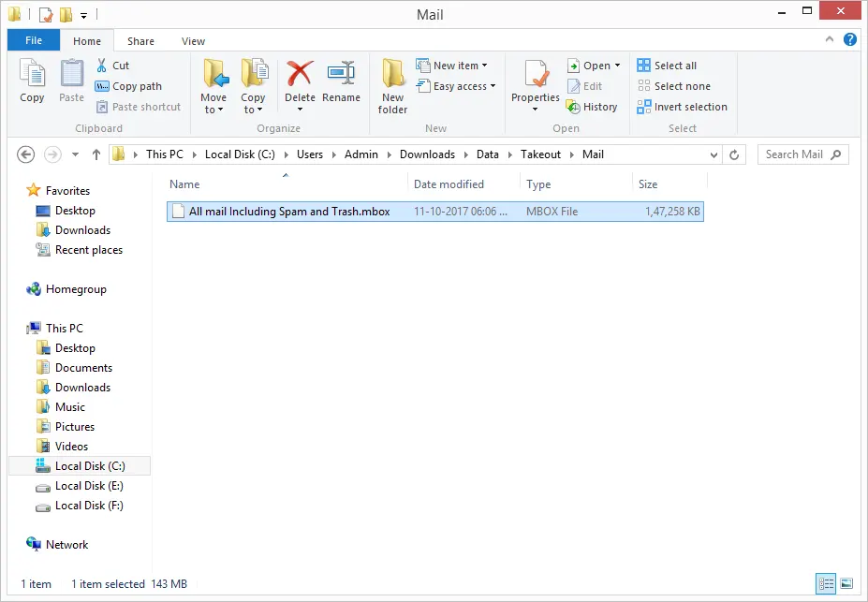Go back with the Back arrow
The image size is (868, 602).
(x=25, y=154)
